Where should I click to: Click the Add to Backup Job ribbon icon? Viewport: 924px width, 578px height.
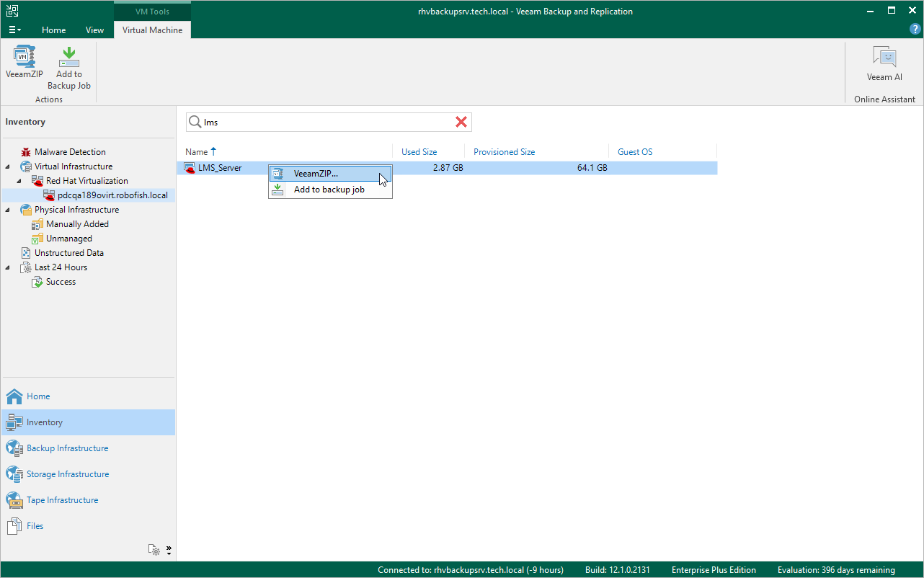pos(69,56)
